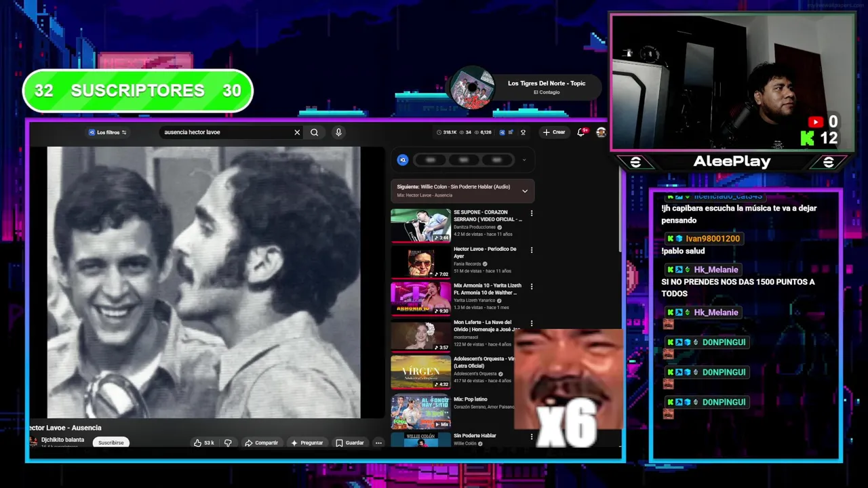This screenshot has height=488, width=868.
Task: Open options menu for SE SUPONE video
Action: [532, 213]
